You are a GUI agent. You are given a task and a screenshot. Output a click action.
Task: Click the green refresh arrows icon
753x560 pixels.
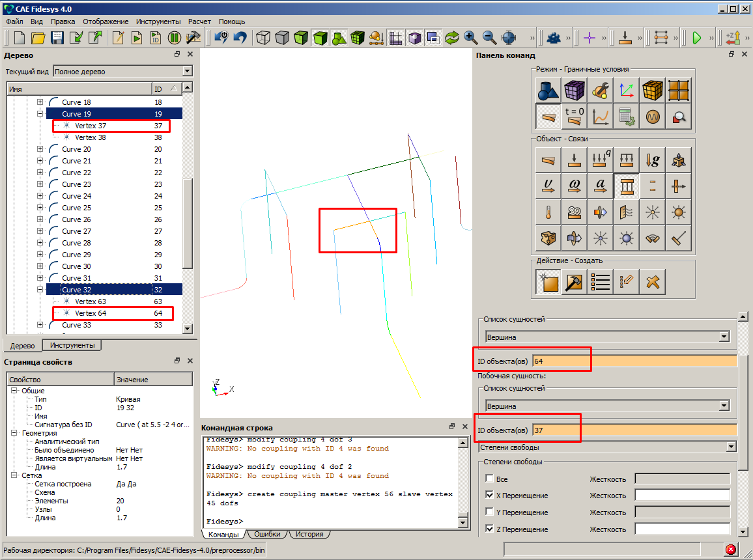[x=452, y=37]
